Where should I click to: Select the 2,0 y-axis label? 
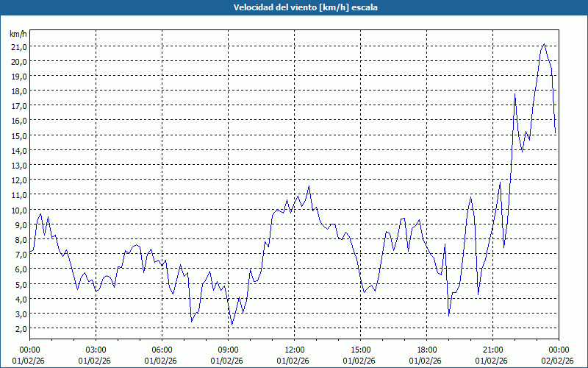pos(20,328)
